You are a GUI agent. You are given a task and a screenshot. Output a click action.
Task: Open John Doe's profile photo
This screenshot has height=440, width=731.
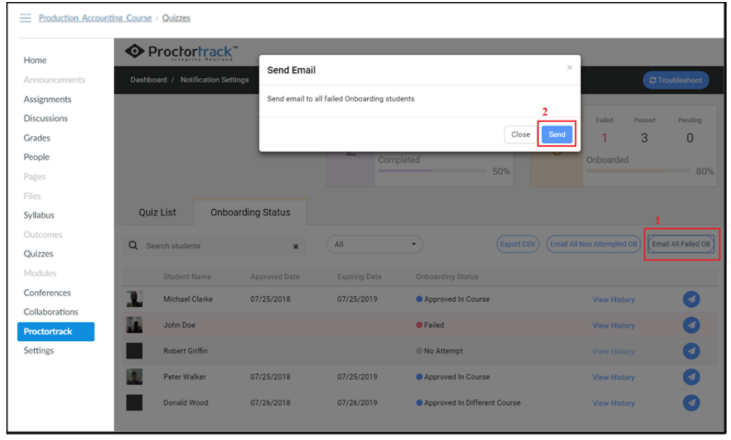pyautogui.click(x=134, y=325)
